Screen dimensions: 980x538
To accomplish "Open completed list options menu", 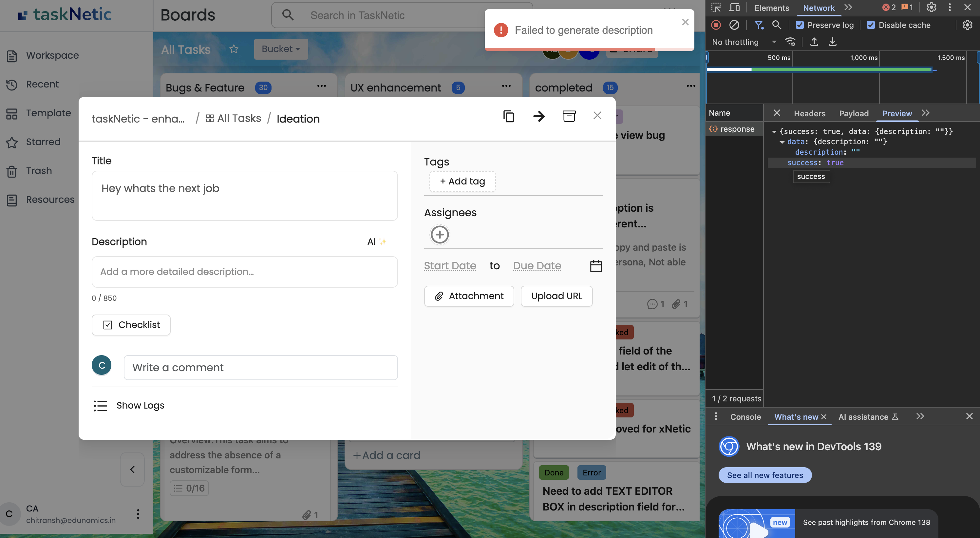I will click(691, 86).
